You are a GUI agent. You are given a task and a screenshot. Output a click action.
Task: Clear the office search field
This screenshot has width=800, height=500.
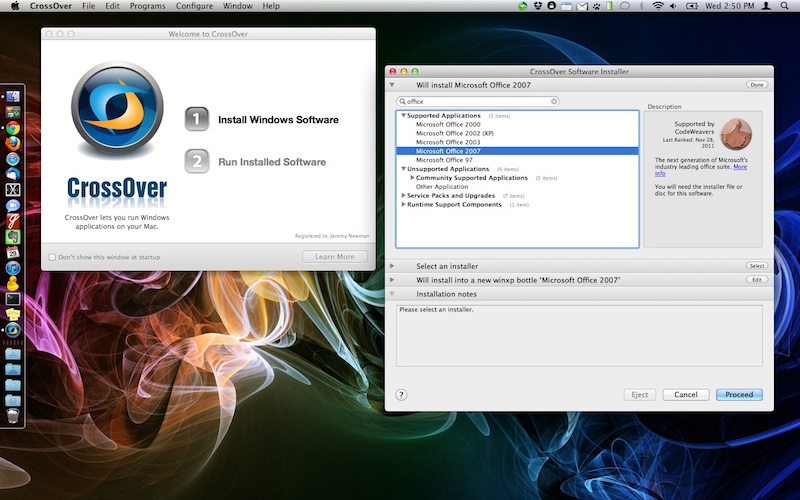554,102
